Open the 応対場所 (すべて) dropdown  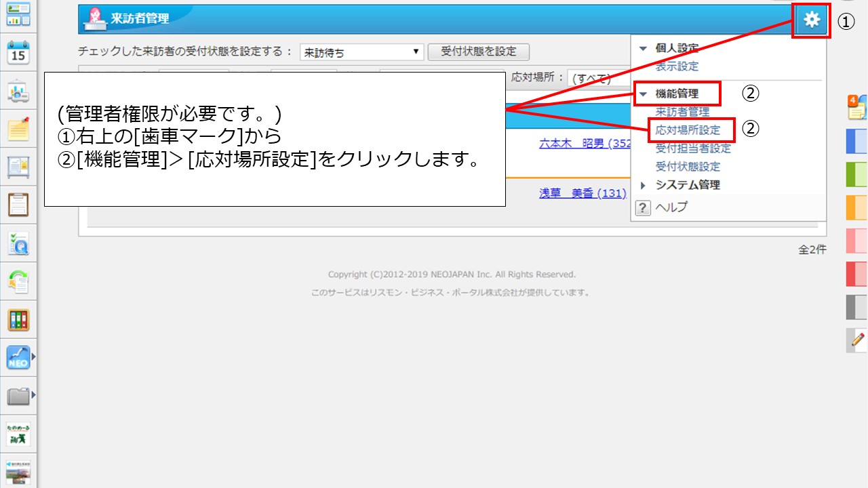click(599, 78)
